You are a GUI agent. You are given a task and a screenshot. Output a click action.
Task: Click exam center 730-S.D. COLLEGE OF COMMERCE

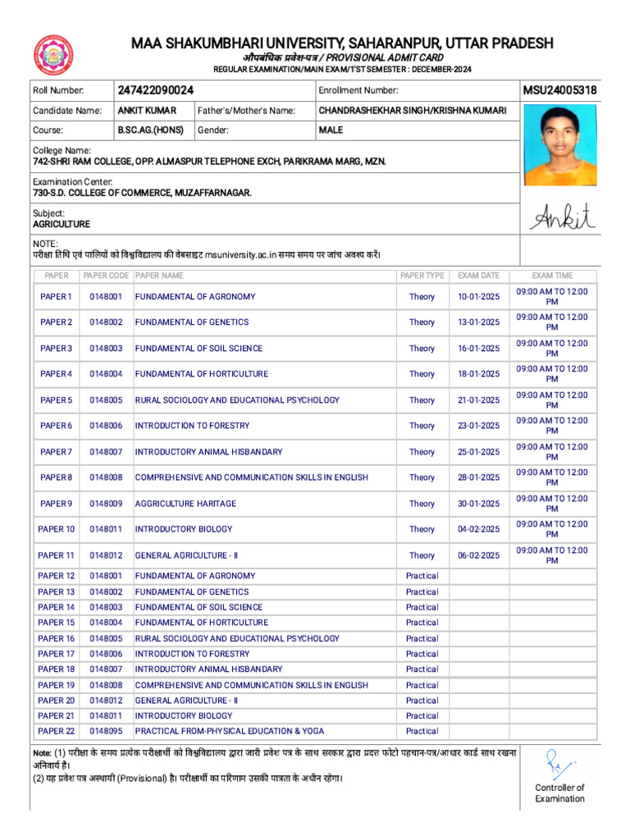(142, 193)
